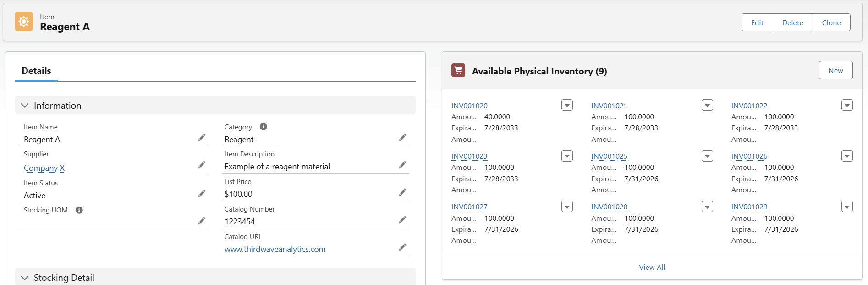
Task: Open actions menu for INV001029
Action: [x=847, y=207]
